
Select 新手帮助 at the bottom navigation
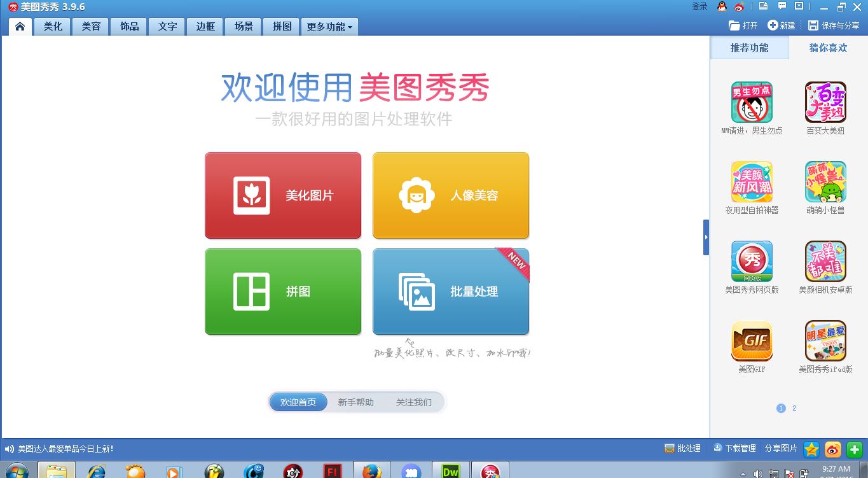coord(356,402)
